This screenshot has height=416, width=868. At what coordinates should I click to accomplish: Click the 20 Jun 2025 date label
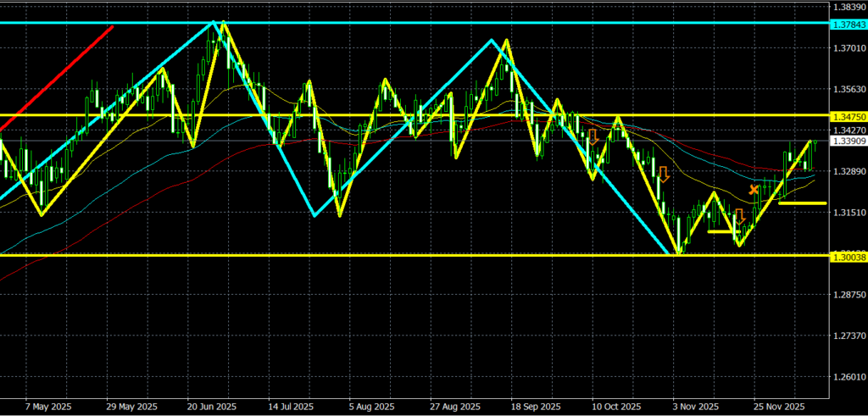click(x=211, y=407)
